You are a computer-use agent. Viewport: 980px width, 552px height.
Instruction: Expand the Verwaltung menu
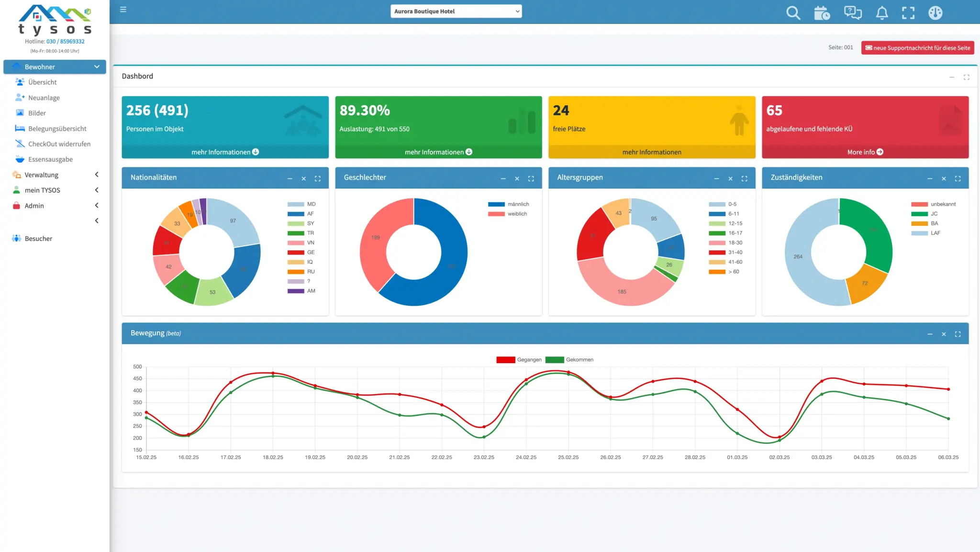pos(55,175)
